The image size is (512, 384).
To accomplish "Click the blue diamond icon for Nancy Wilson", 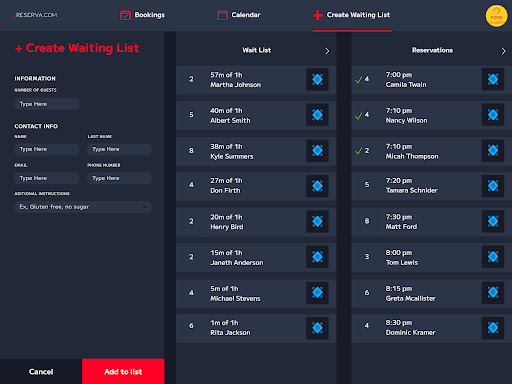I will [x=493, y=115].
